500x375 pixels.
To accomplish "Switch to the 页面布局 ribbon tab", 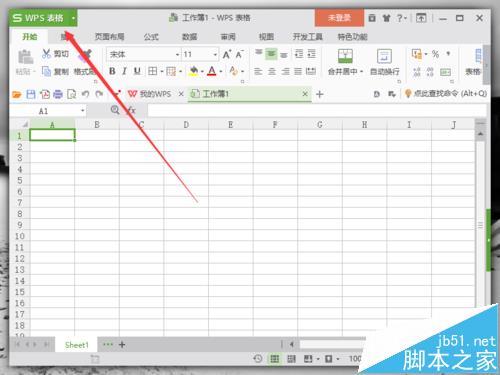I will point(109,37).
